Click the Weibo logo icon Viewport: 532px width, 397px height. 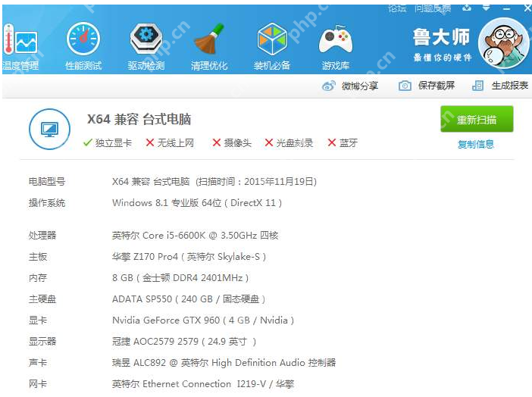pos(328,86)
